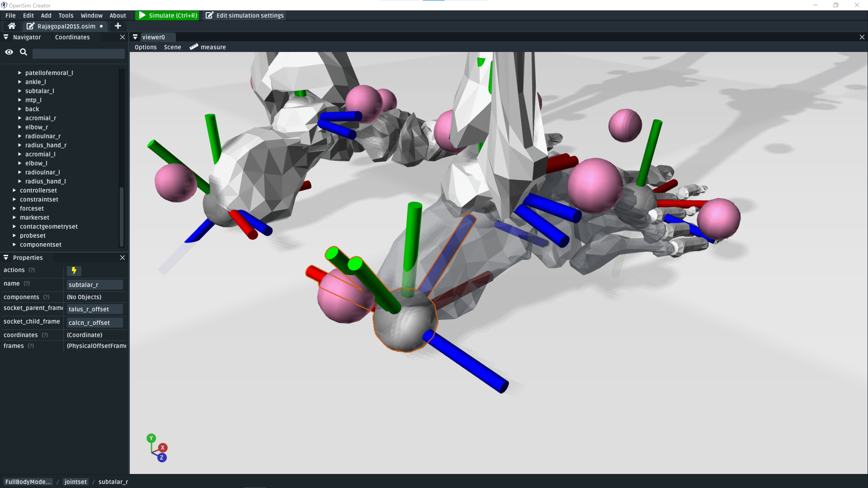The width and height of the screenshot is (868, 488).
Task: Click the name help (?) toggle
Action: (27, 284)
